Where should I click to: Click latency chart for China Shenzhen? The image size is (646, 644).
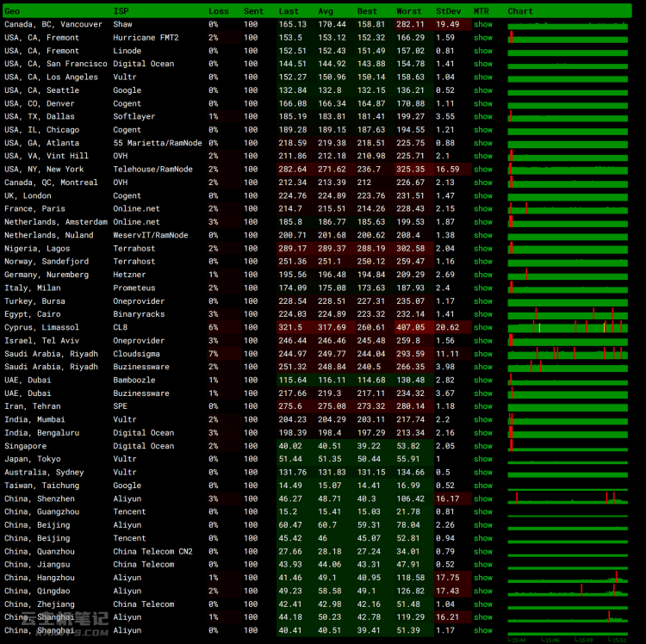point(568,498)
